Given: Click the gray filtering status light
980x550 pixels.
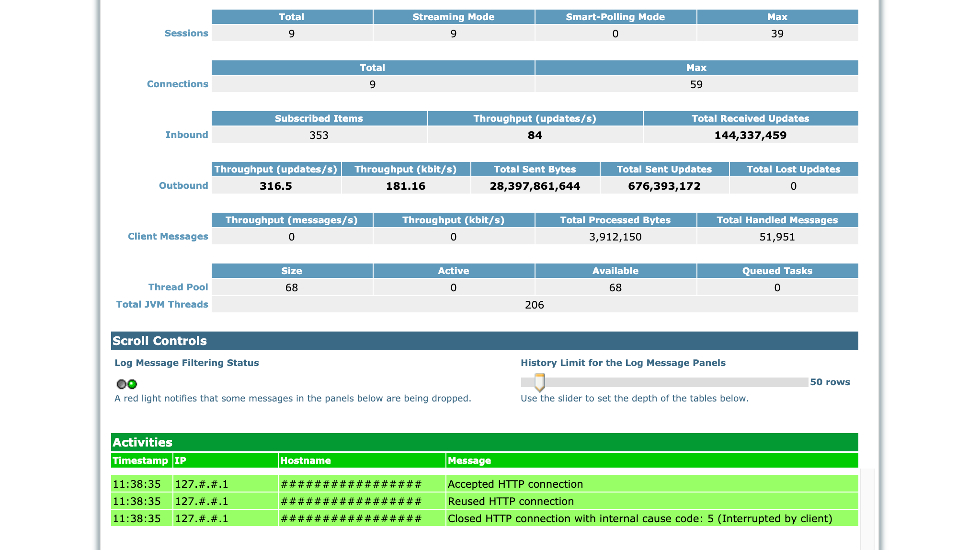Looking at the screenshot, I should [121, 384].
